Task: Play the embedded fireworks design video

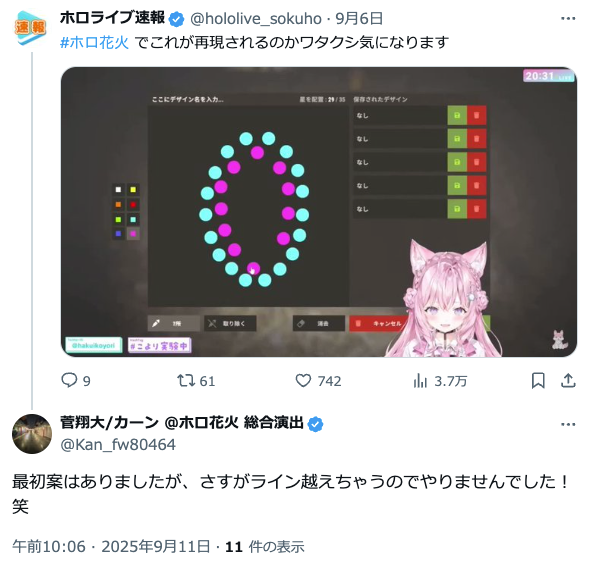Action: pyautogui.click(x=319, y=212)
